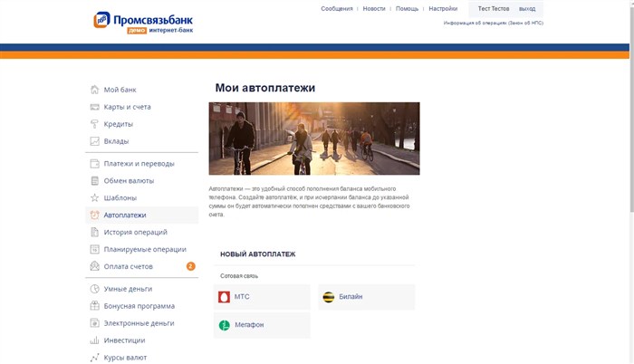Open Умные деньги section
The image size is (634, 364).
(129, 289)
